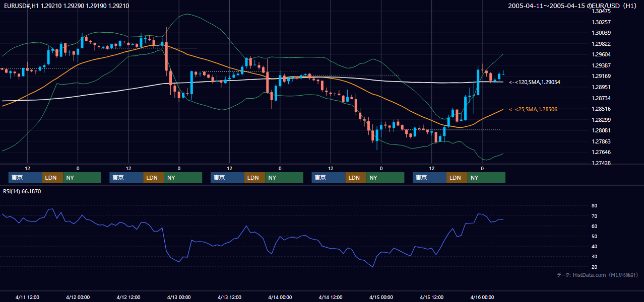Click the price axis value 1.30257
Viewport: 644px width, 302px height.
[x=601, y=22]
